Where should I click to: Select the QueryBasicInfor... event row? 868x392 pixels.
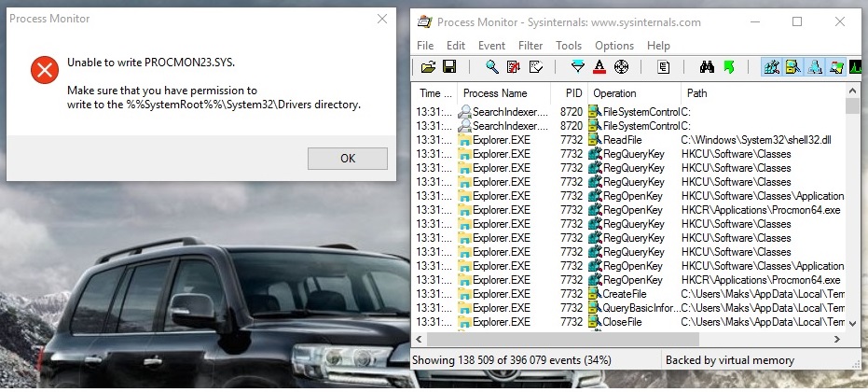click(629, 308)
